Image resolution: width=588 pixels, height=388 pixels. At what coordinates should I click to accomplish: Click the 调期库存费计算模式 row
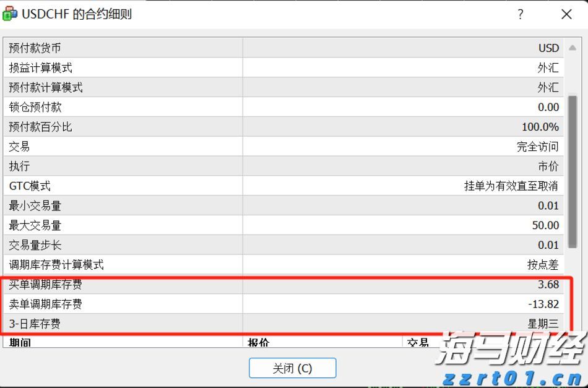(291, 265)
